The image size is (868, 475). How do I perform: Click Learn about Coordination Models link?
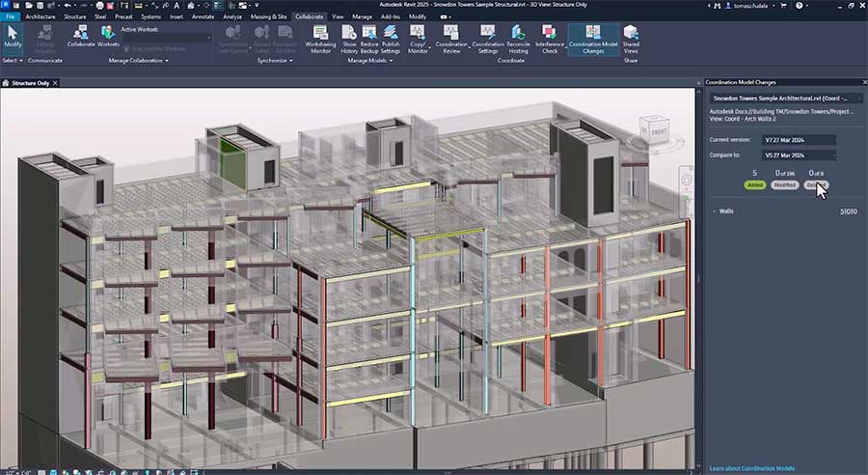(x=752, y=468)
